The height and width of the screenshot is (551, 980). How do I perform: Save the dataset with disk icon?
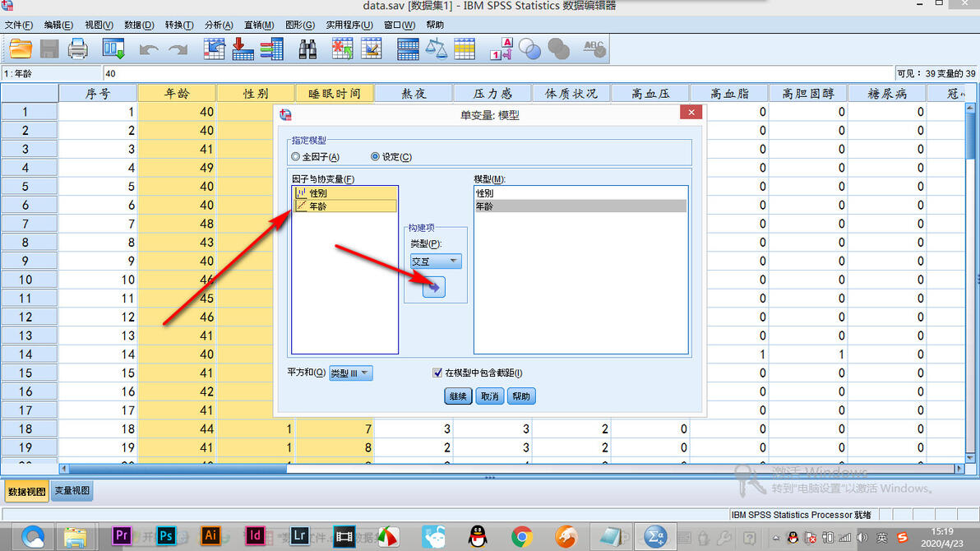coord(49,49)
